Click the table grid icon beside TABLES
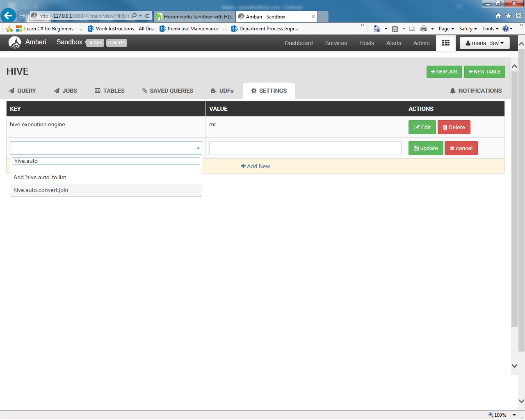 (98, 91)
